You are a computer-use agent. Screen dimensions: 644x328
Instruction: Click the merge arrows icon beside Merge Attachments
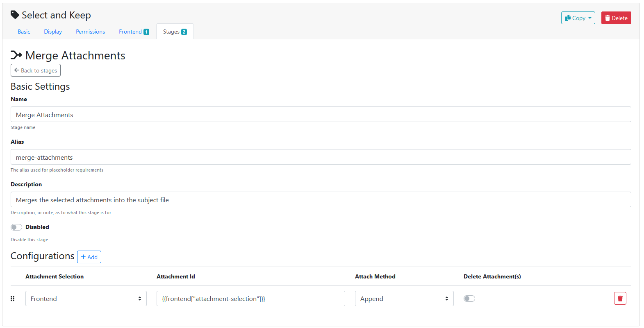pyautogui.click(x=16, y=55)
